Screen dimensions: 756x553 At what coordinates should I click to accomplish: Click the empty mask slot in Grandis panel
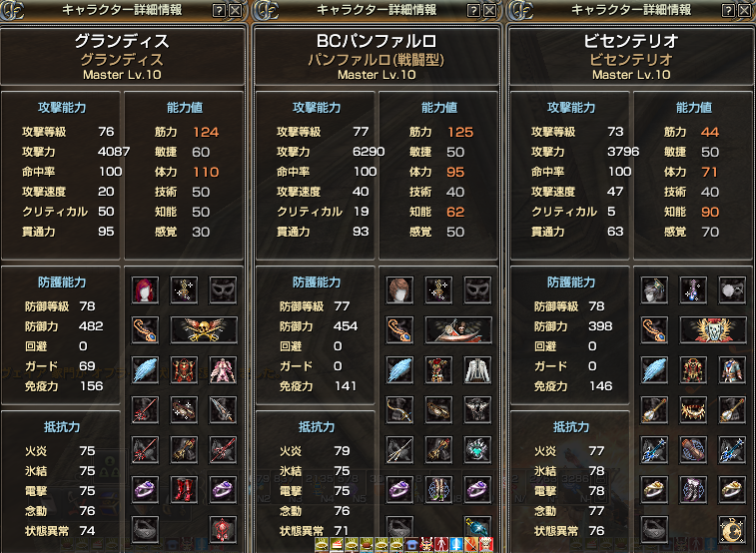coord(223,290)
